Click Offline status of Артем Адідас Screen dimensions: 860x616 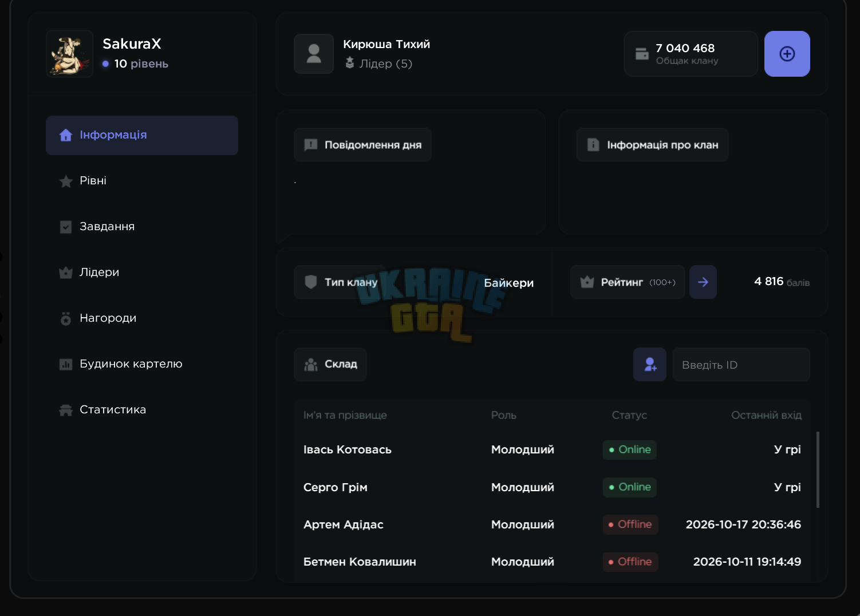[x=630, y=524]
